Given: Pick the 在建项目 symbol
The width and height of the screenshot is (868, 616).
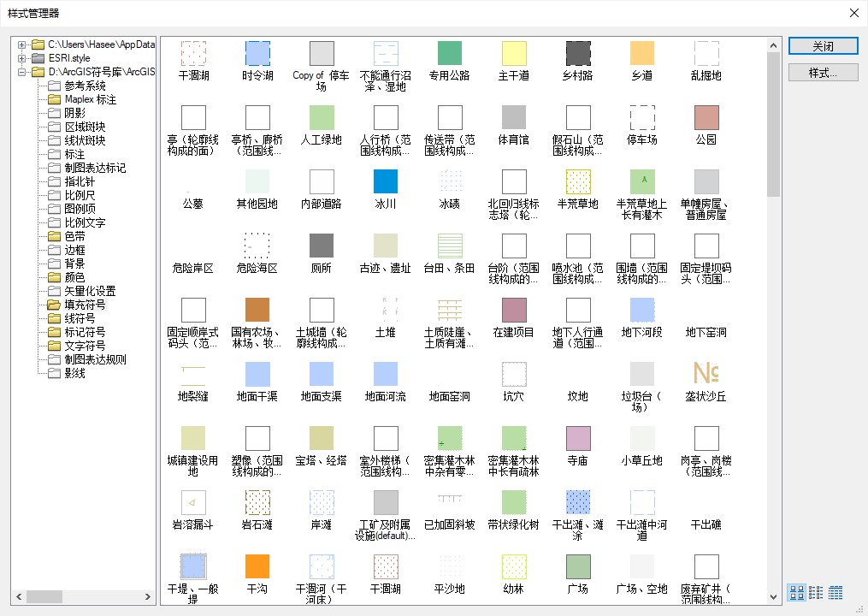Looking at the screenshot, I should [514, 311].
